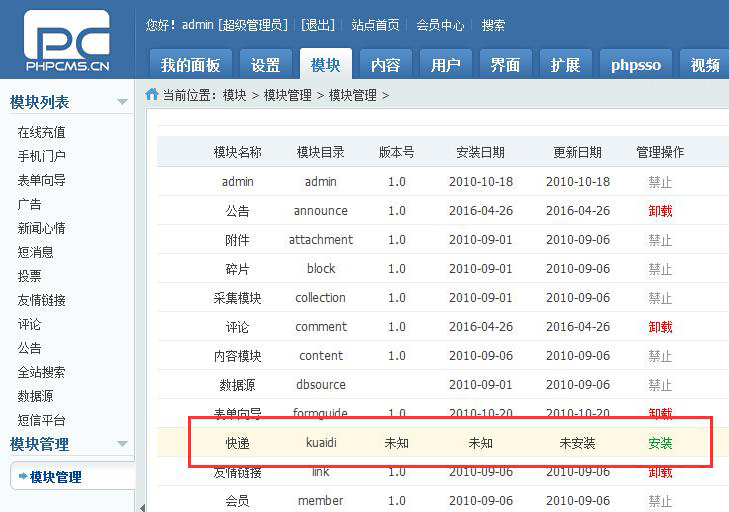This screenshot has height=512, width=729.
Task: Click the 退出 logout link
Action: [x=319, y=25]
